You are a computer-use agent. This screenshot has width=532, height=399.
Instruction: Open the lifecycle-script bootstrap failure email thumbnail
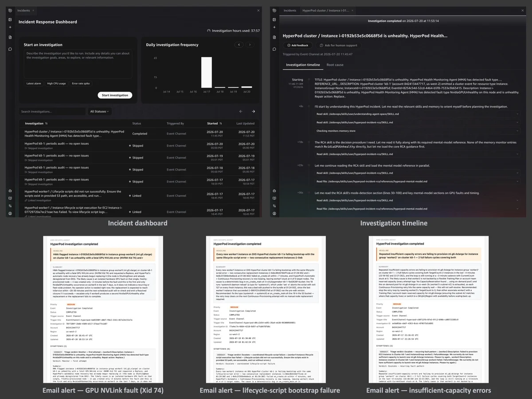point(266,309)
